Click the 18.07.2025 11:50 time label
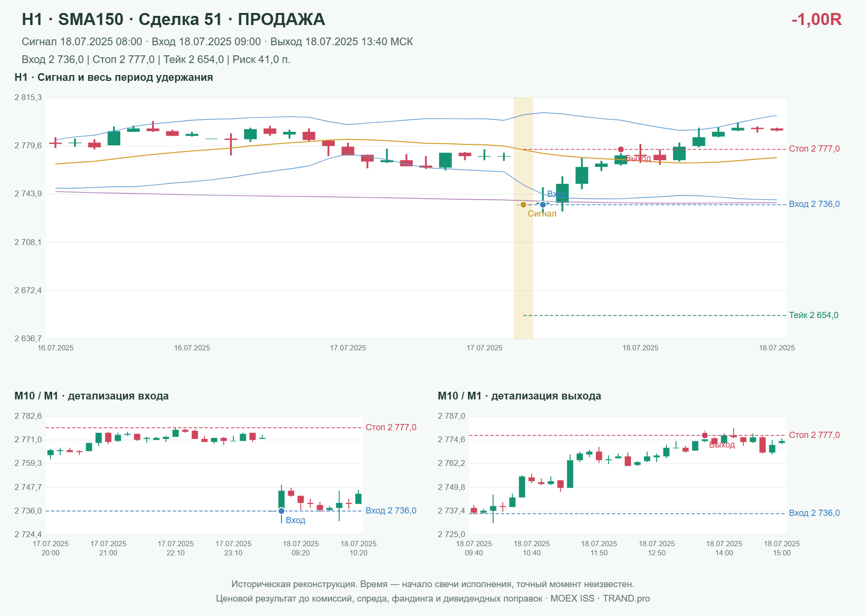866x616 pixels. (599, 548)
